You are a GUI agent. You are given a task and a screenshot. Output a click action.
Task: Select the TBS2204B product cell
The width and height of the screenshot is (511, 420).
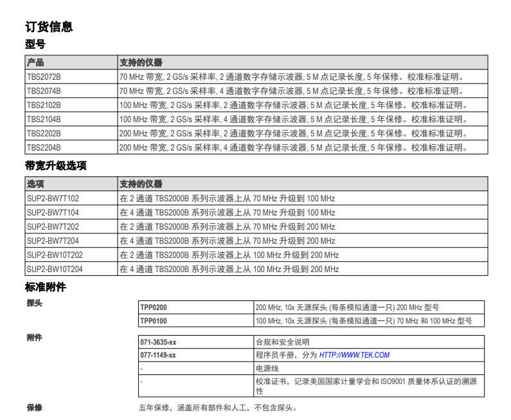coord(71,147)
